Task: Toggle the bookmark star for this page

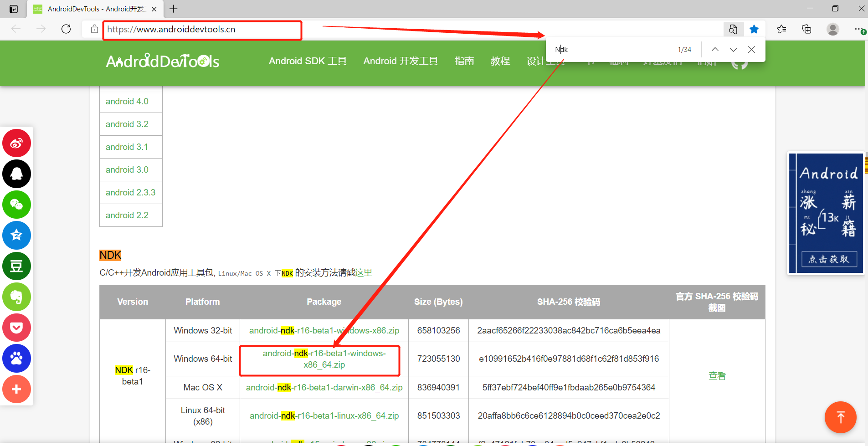Action: (x=755, y=29)
